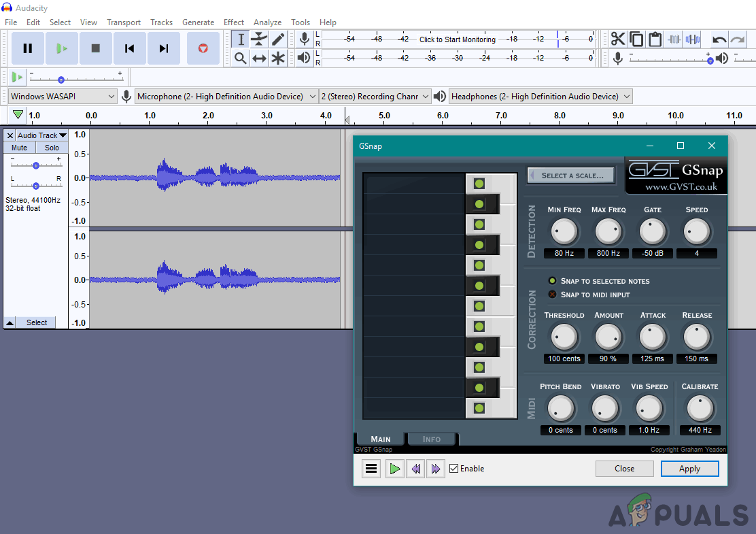Click the Apply button
The height and width of the screenshot is (534, 756).
(x=689, y=469)
